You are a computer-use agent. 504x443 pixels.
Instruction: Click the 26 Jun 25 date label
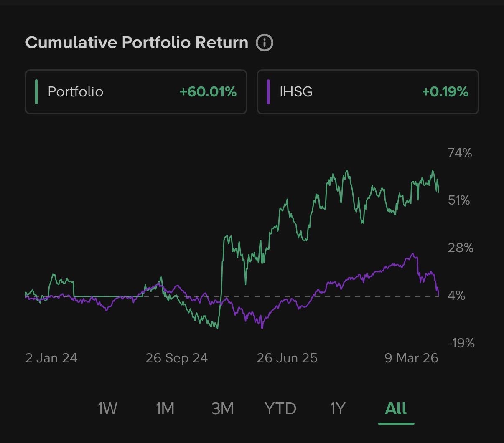(x=287, y=358)
